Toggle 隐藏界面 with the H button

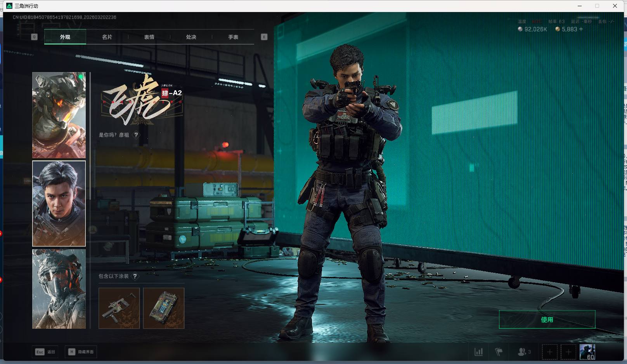[x=81, y=352]
